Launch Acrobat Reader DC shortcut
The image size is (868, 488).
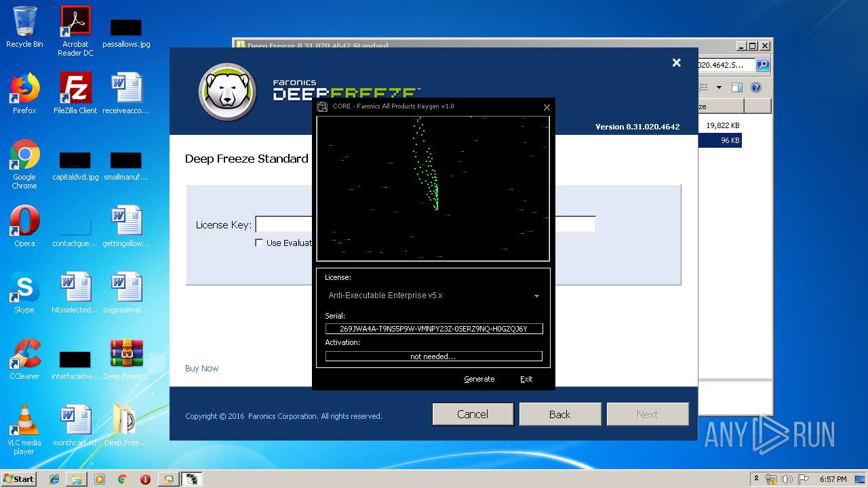coord(75,31)
